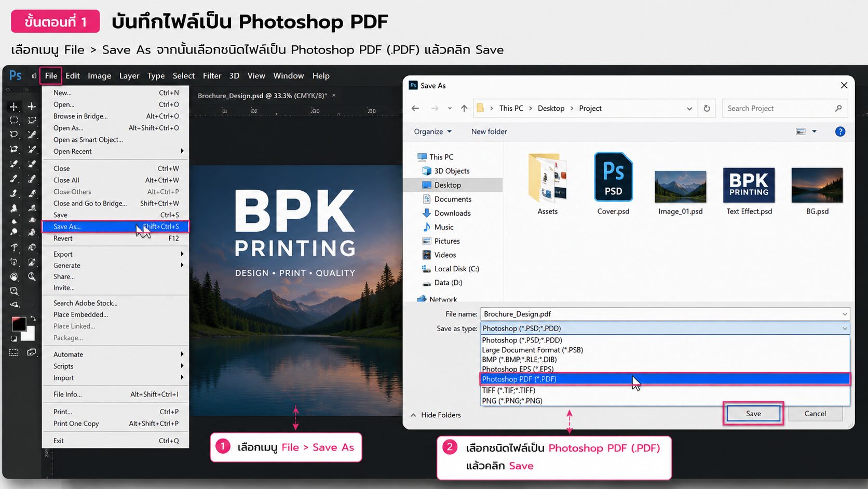The image size is (868, 489).
Task: Open the Save as type combo box
Action: click(x=665, y=328)
